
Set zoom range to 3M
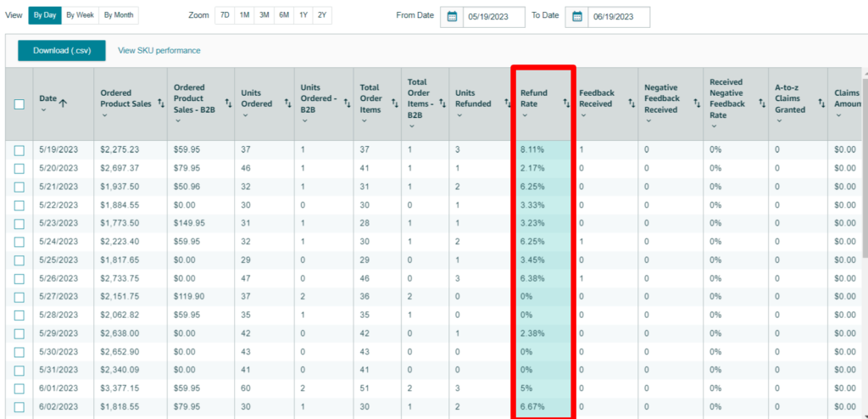[x=264, y=15]
